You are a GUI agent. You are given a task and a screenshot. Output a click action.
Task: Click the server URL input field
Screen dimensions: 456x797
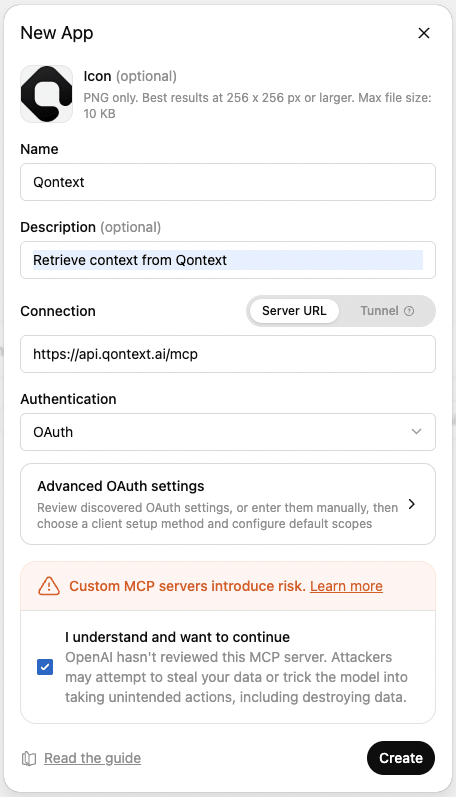pyautogui.click(x=228, y=354)
